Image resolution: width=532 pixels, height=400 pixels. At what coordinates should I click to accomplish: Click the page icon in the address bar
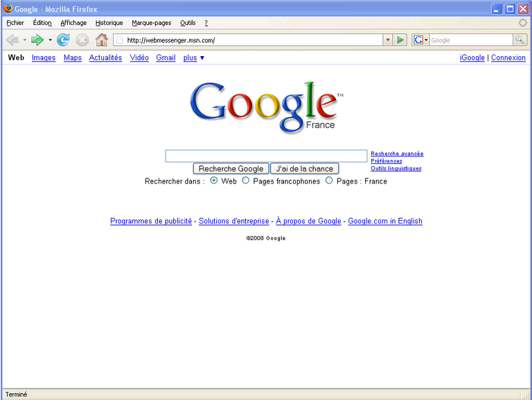tap(119, 40)
